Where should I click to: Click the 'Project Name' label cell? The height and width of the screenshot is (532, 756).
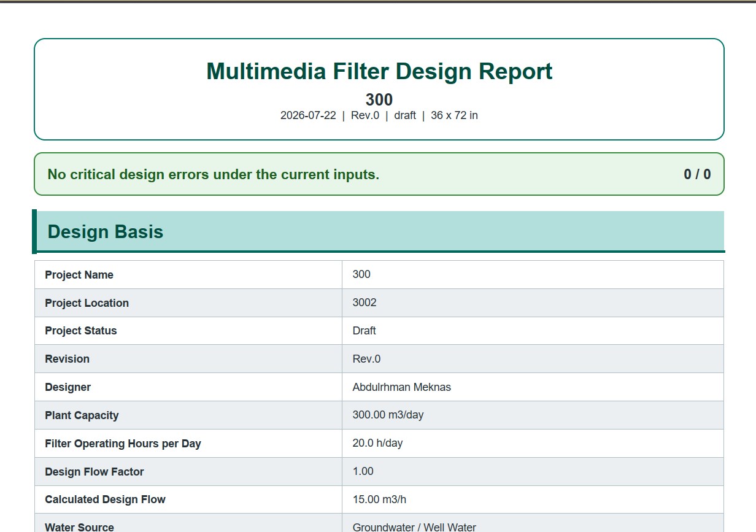188,275
